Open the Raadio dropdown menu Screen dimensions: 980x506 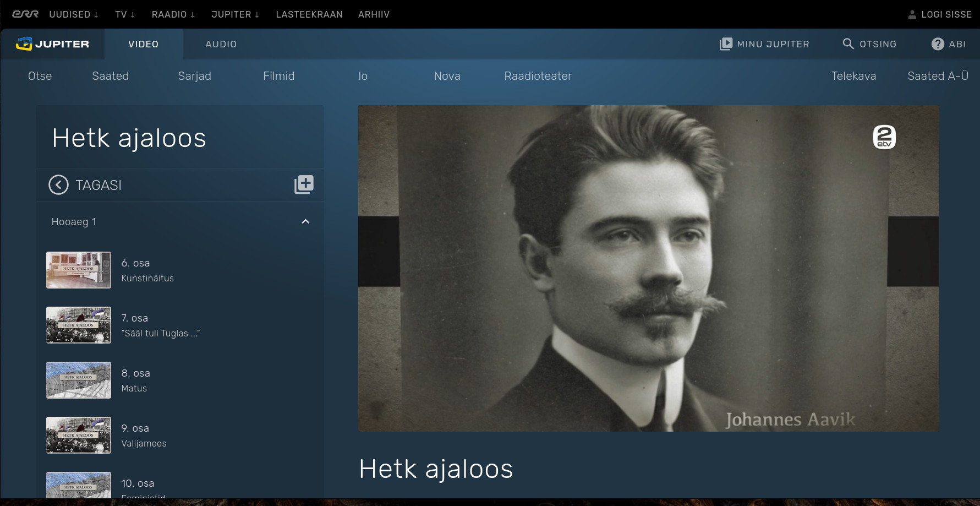pos(173,14)
